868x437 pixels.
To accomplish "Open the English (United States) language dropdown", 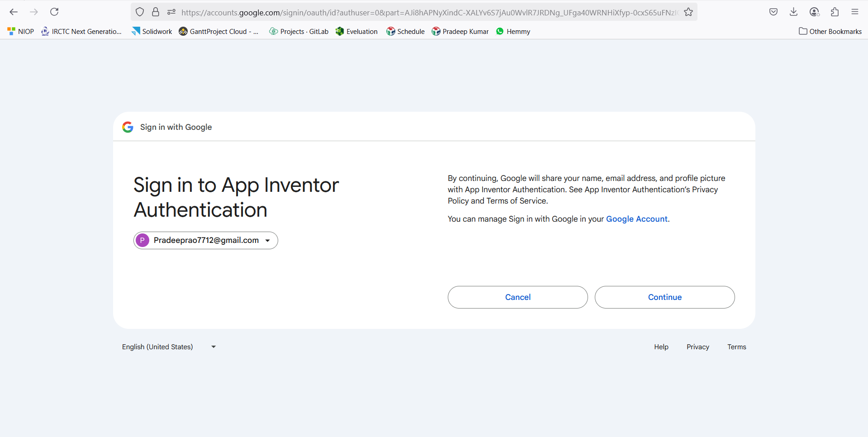I will click(169, 347).
